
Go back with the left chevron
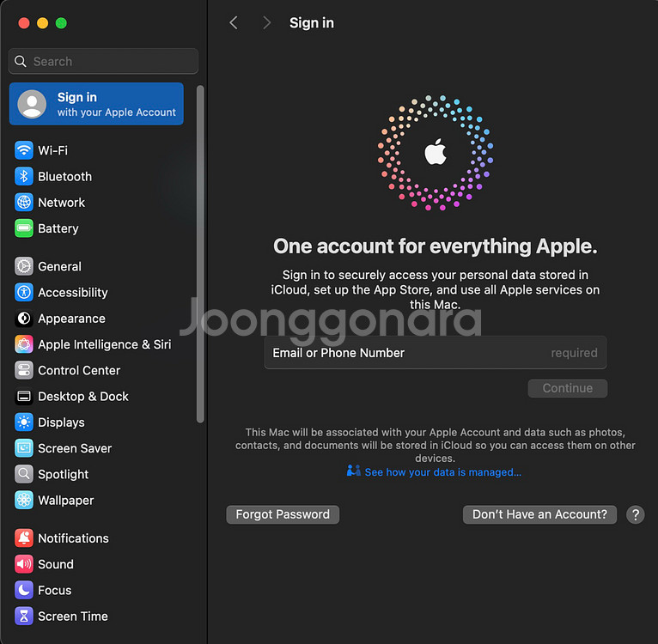(234, 22)
